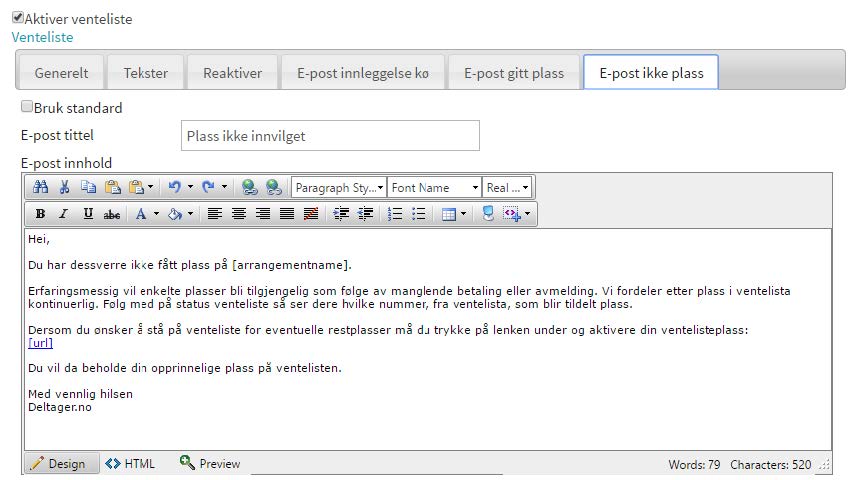851x480 pixels.
Task: Click the Characters: 520 counter
Action: click(771, 465)
